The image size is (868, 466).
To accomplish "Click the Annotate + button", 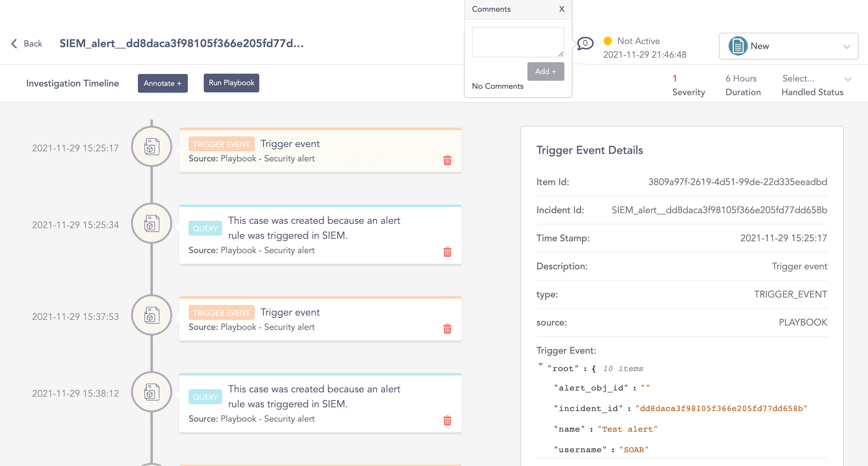I will 163,83.
